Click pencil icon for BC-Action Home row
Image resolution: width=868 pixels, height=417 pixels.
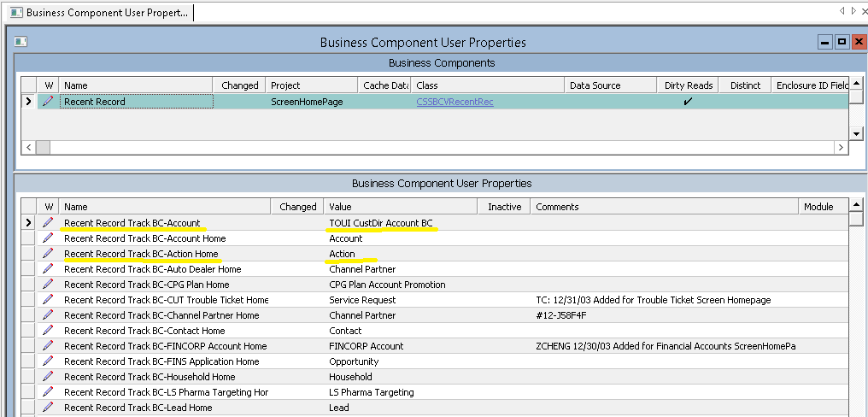click(49, 254)
